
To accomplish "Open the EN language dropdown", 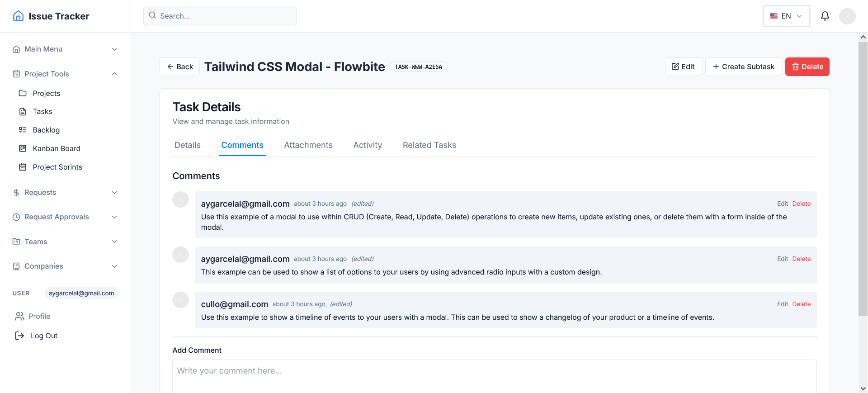I will pos(786,16).
